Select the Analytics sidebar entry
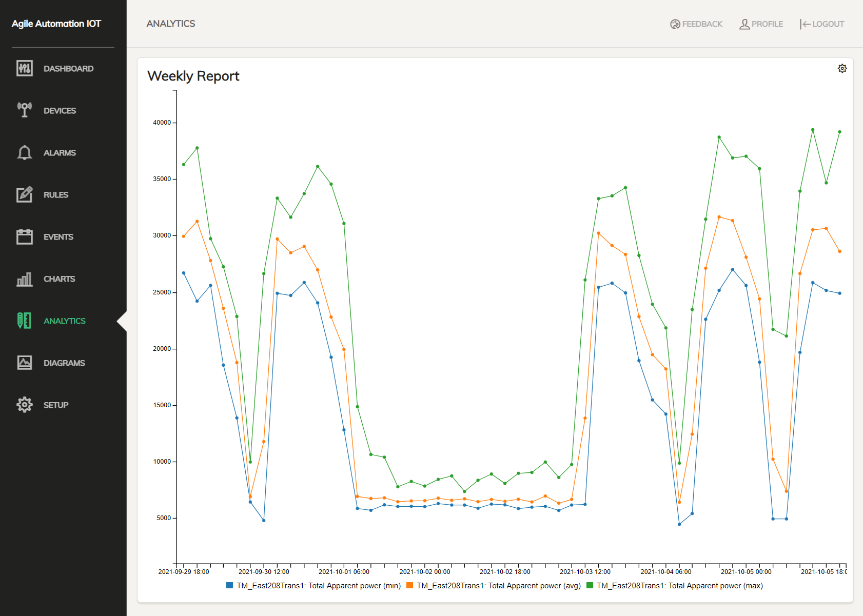863x616 pixels. 64,321
